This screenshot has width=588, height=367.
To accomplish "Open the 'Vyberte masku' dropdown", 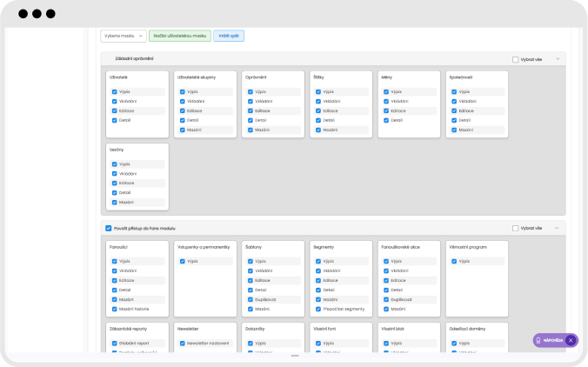I will pyautogui.click(x=123, y=36).
